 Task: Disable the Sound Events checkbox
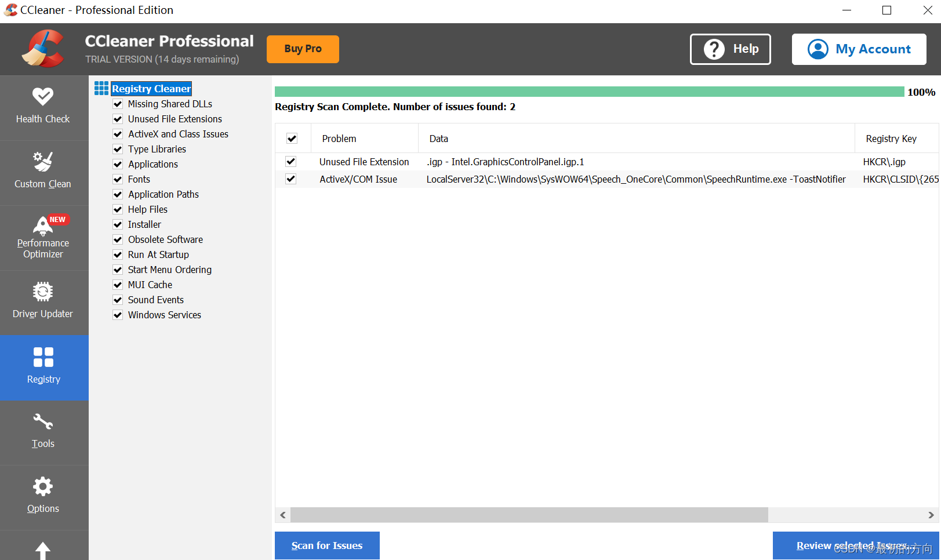118,300
